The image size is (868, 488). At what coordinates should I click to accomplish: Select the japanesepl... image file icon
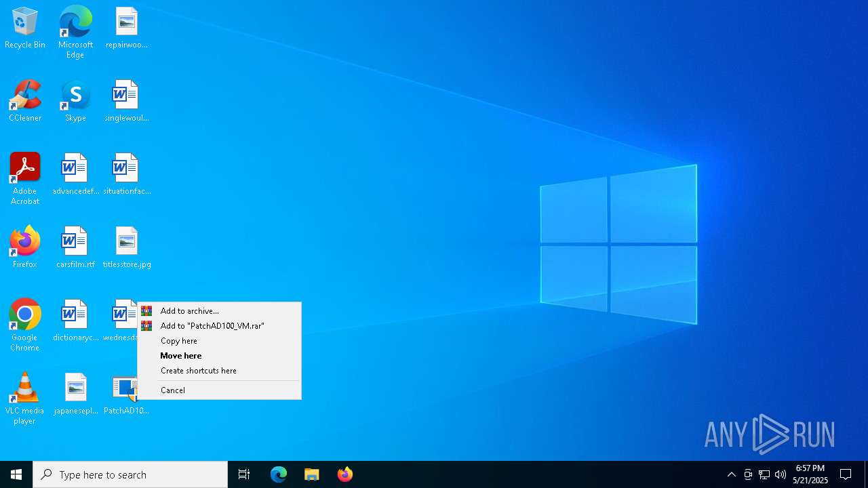pos(75,394)
